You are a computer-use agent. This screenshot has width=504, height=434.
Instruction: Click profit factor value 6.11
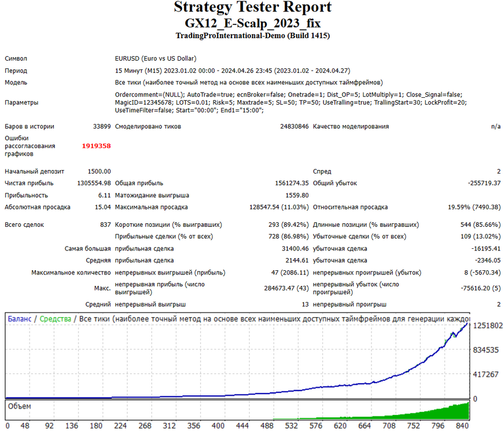coord(105,196)
